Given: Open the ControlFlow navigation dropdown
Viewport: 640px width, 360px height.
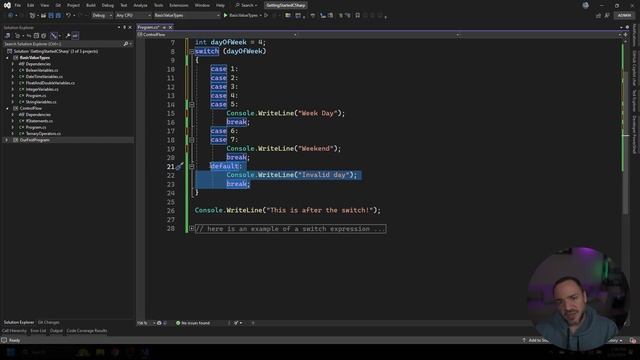Looking at the screenshot, I should 217,35.
